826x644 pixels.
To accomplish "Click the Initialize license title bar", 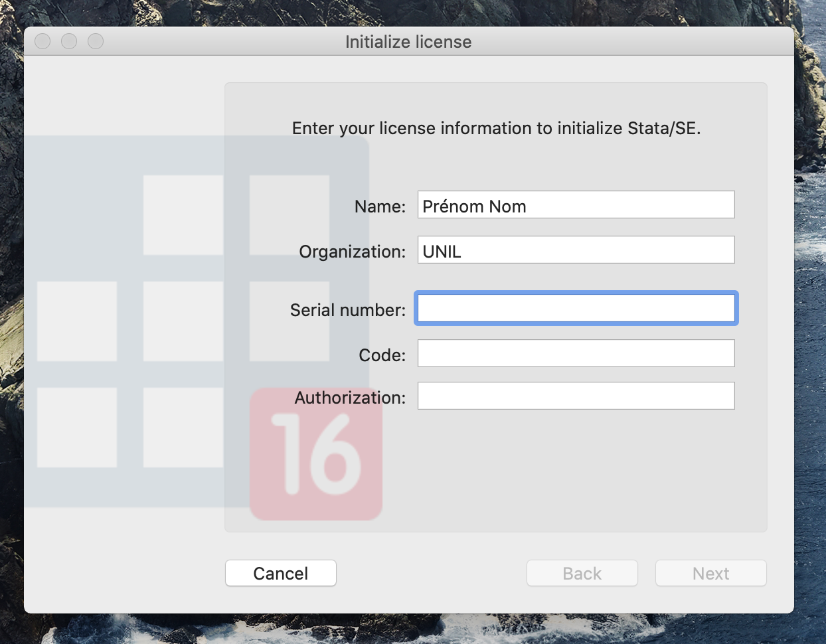I will point(408,42).
